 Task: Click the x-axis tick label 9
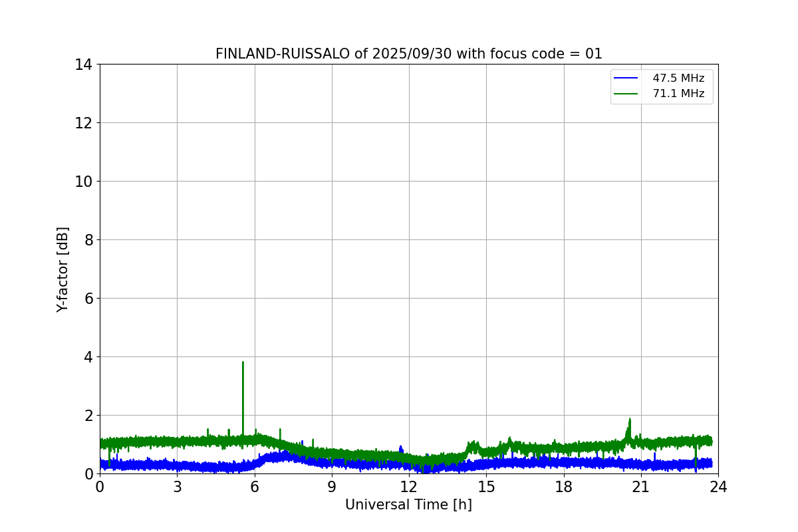coord(332,487)
